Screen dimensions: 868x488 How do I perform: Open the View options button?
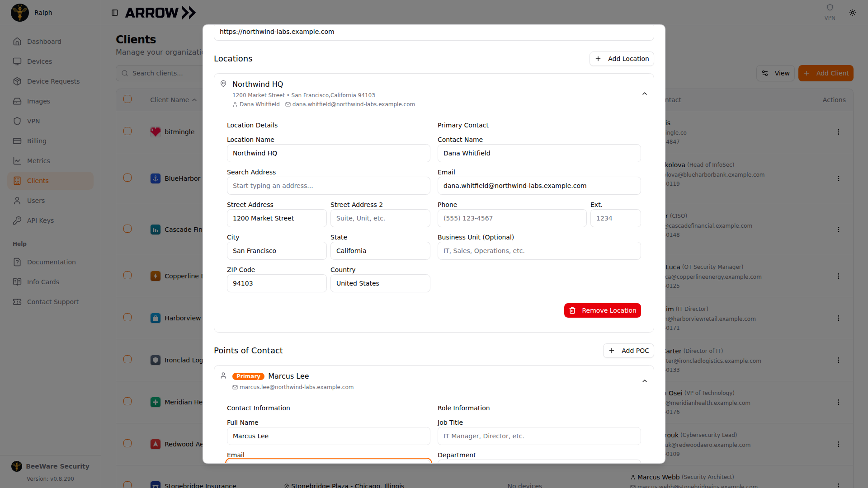pyautogui.click(x=775, y=73)
